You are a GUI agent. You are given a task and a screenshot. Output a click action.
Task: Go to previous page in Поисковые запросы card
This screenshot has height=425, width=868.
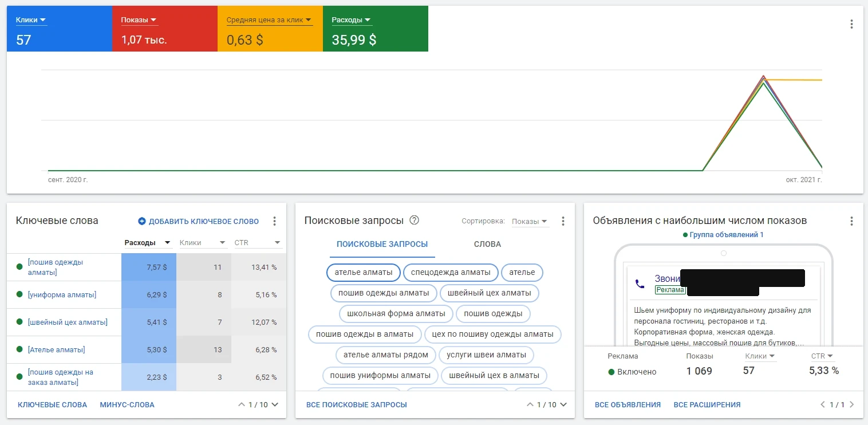coord(530,404)
